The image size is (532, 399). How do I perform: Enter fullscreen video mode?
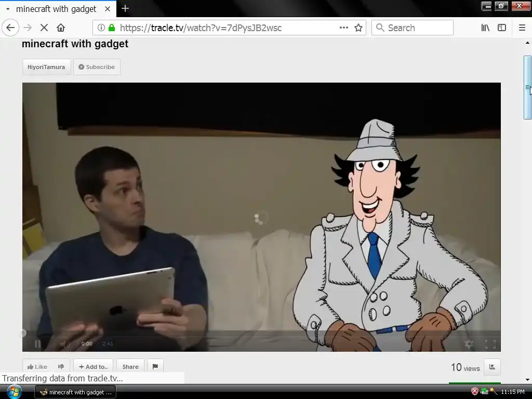tap(490, 344)
